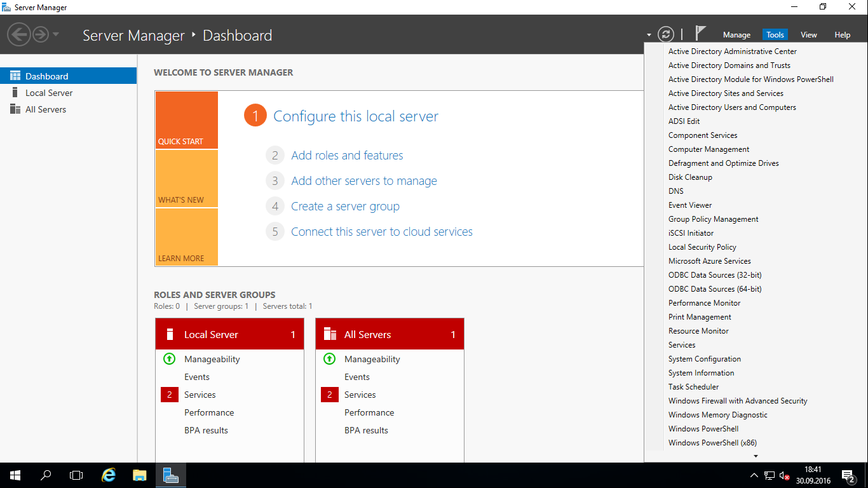Click Server Manager taskbar icon
The image size is (868, 488).
click(170, 475)
